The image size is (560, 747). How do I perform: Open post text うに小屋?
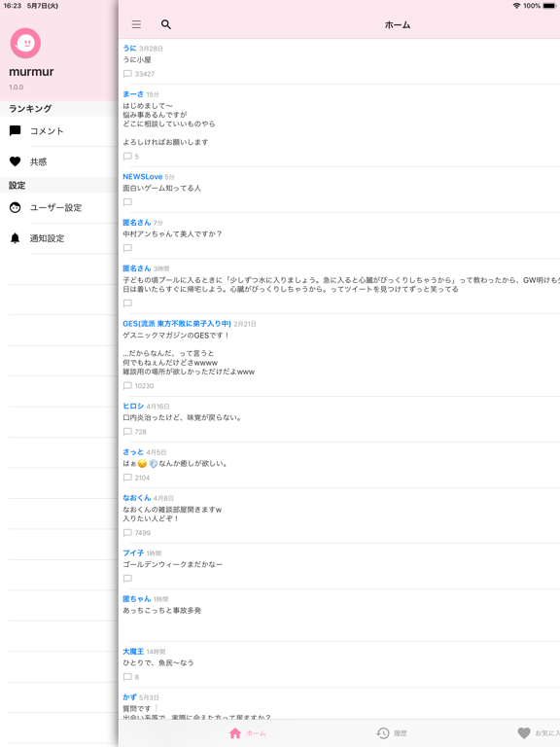137,59
